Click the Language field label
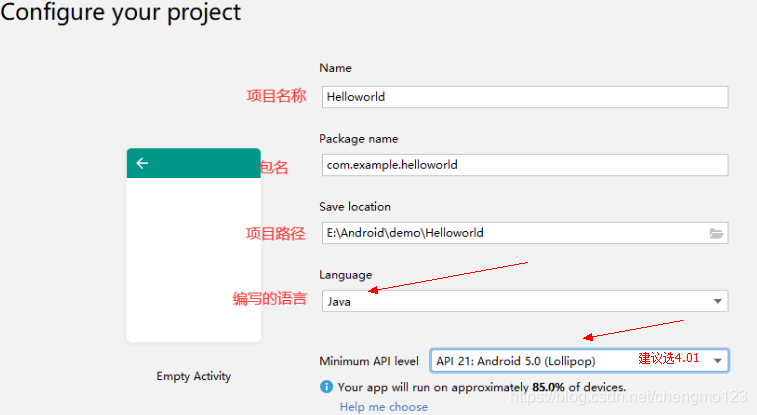The width and height of the screenshot is (757, 415). click(x=346, y=275)
